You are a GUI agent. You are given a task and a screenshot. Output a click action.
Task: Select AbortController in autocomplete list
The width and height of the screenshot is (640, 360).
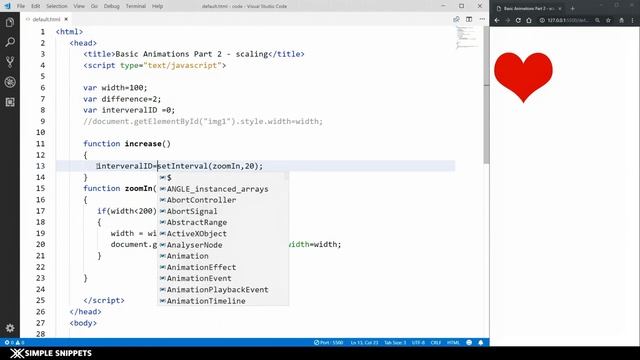click(x=223, y=200)
